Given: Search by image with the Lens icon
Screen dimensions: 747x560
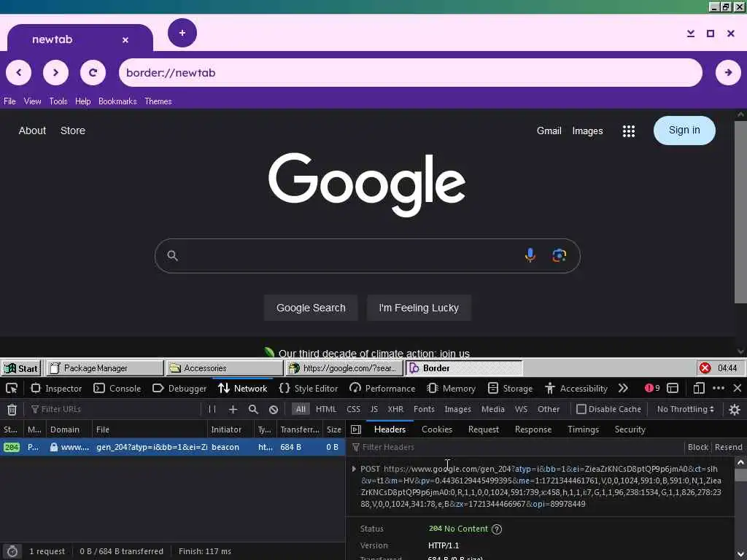Looking at the screenshot, I should click(x=560, y=256).
